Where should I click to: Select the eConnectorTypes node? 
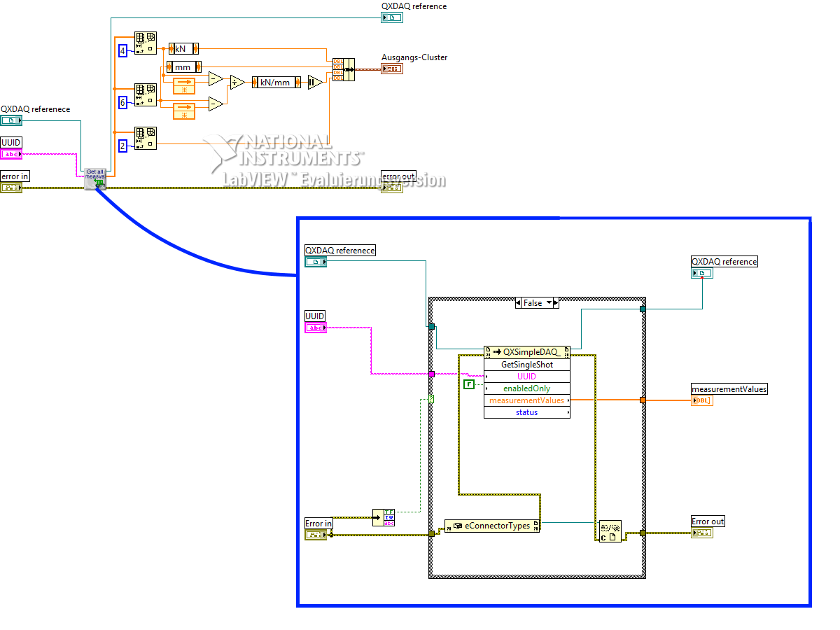pyautogui.click(x=492, y=526)
